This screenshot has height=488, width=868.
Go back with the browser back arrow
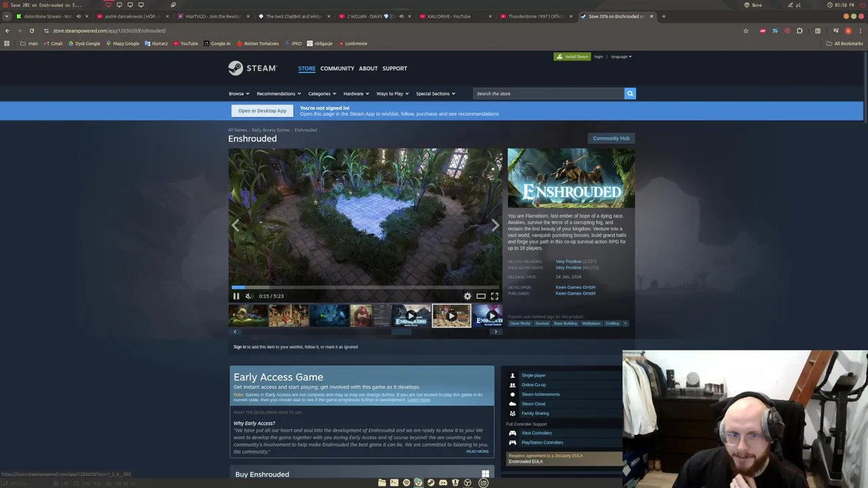click(x=7, y=30)
